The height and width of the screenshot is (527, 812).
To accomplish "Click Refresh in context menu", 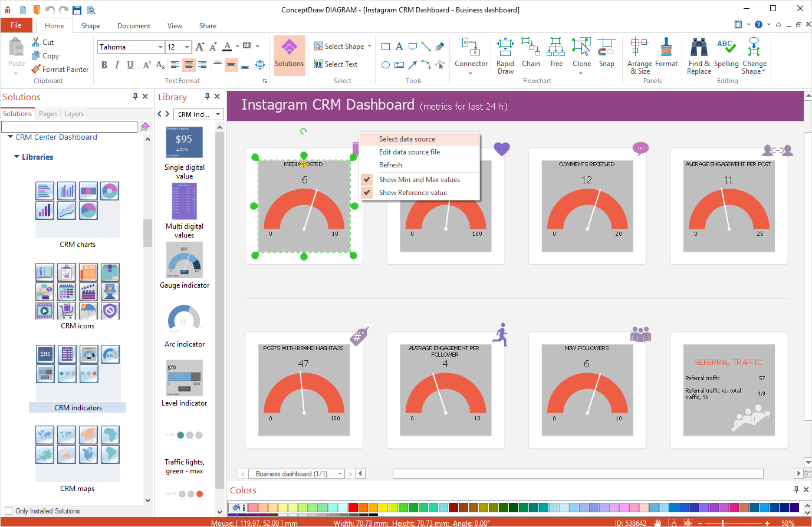I will point(419,165).
